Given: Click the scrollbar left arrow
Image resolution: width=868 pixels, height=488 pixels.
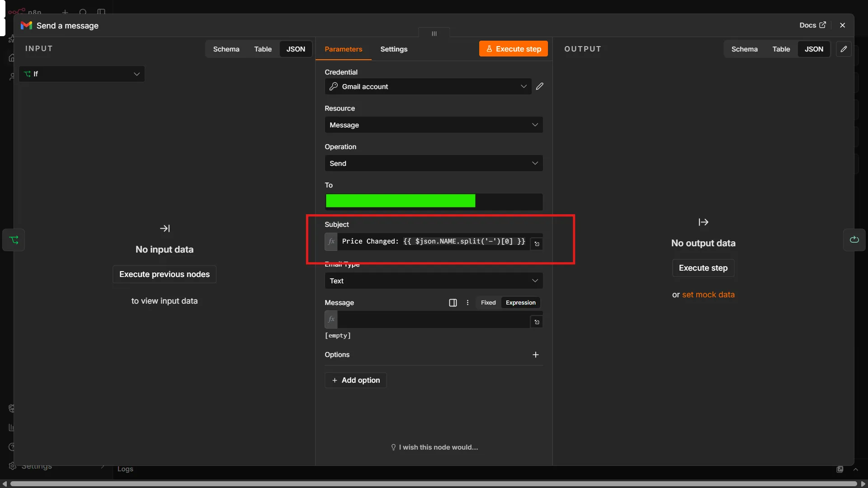Looking at the screenshot, I should (5, 484).
